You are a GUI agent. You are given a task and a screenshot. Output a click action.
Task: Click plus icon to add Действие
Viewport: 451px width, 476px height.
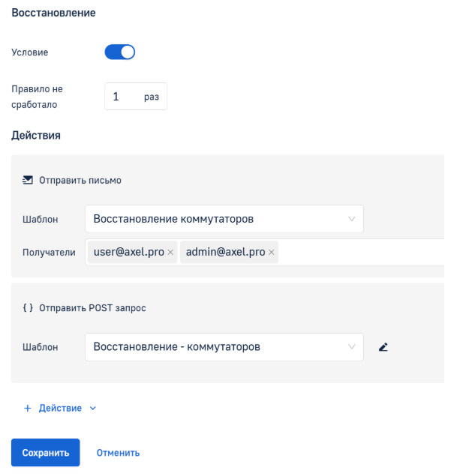pos(27,408)
